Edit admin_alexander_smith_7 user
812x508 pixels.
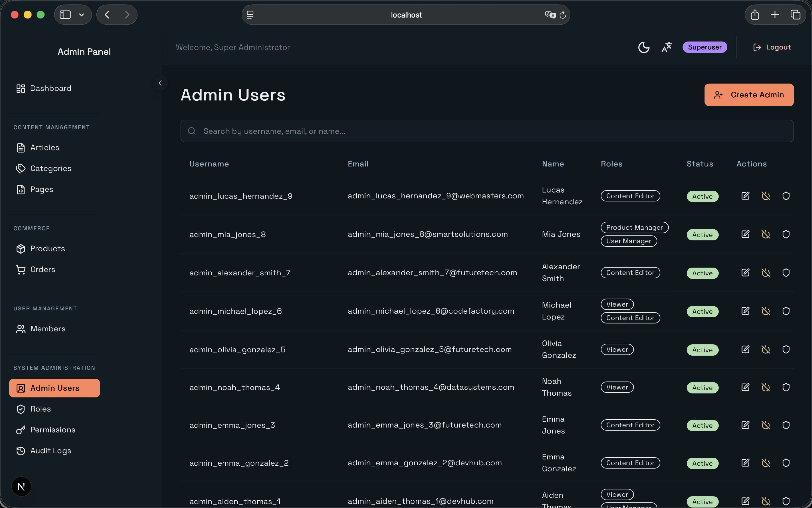pyautogui.click(x=745, y=272)
